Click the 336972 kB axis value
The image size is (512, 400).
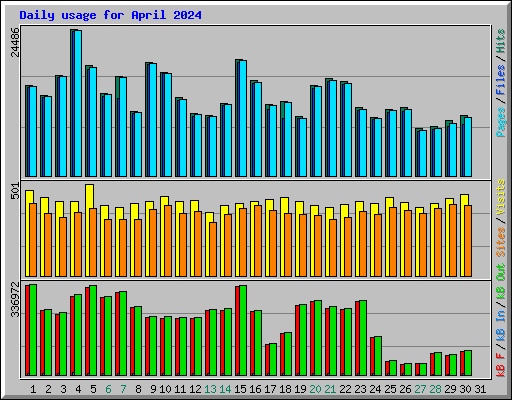pos(15,300)
